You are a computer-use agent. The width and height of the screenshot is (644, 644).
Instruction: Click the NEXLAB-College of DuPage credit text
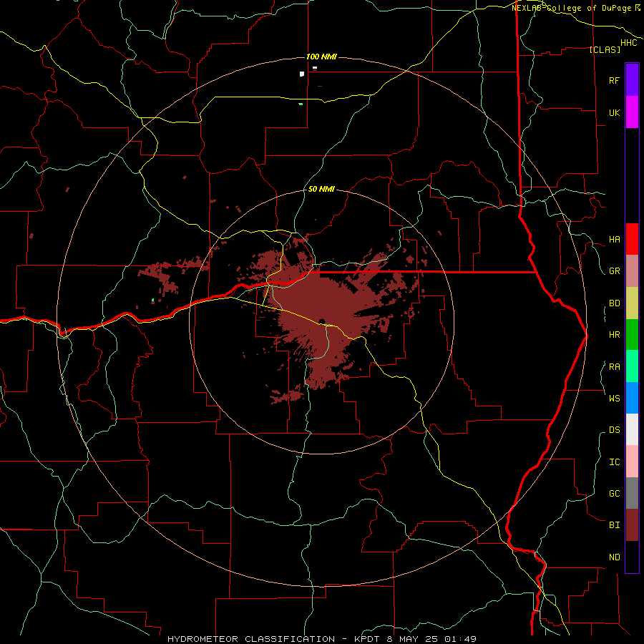[x=571, y=8]
